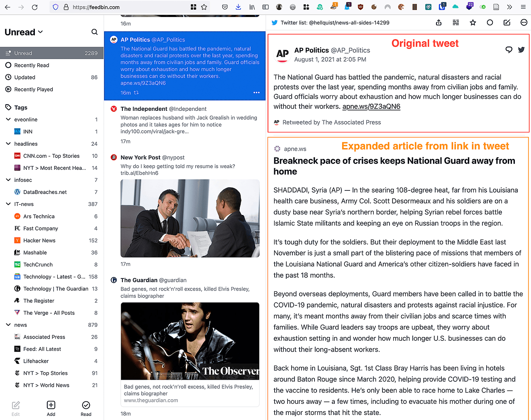Click retweet icon on AP Politics entry
This screenshot has height=420, width=531.
[x=136, y=93]
